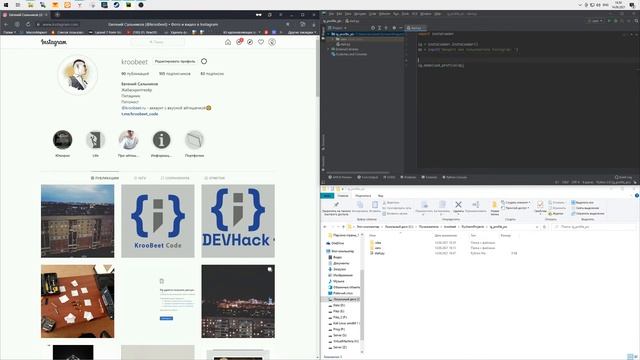640x360 pixels.
Task: Open the Windows Start button
Action: click(x=6, y=5)
